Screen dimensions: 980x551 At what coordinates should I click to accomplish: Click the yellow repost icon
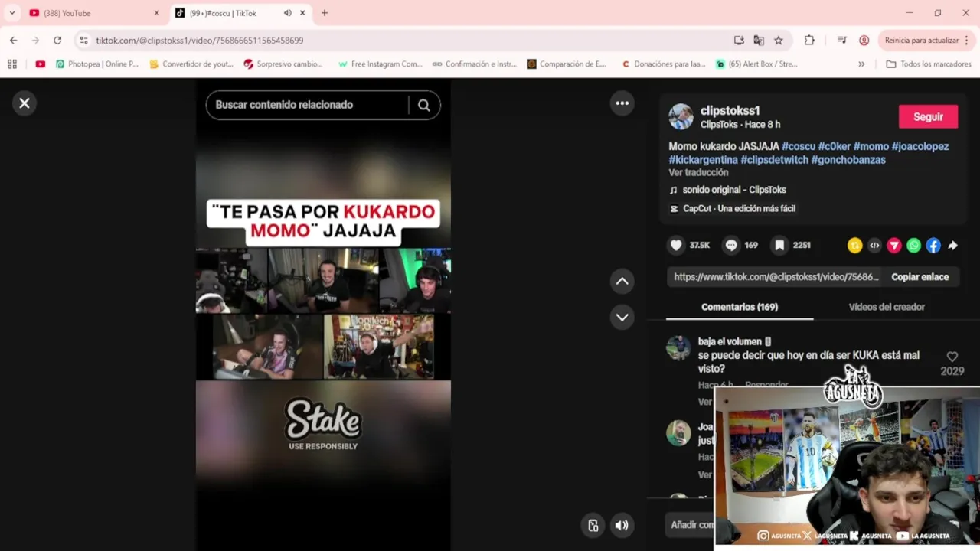pyautogui.click(x=855, y=246)
